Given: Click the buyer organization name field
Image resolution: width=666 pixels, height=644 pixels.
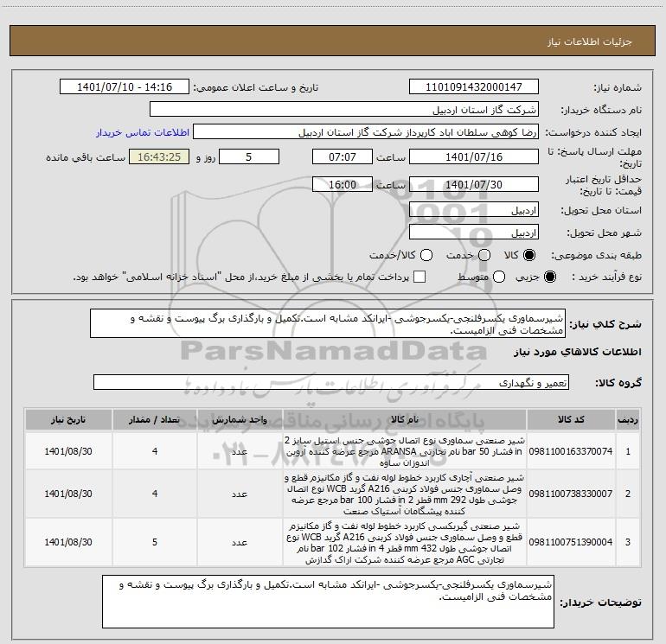Looking at the screenshot, I should pyautogui.click(x=344, y=109).
